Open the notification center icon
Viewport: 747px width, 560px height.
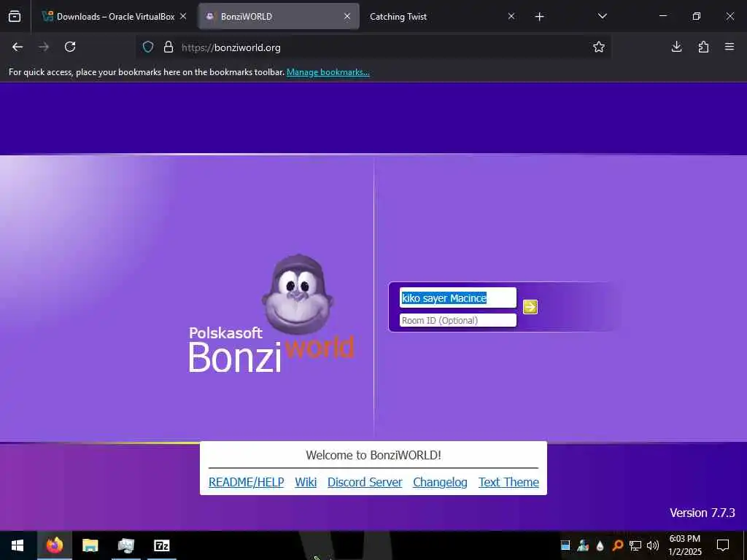coord(723,545)
